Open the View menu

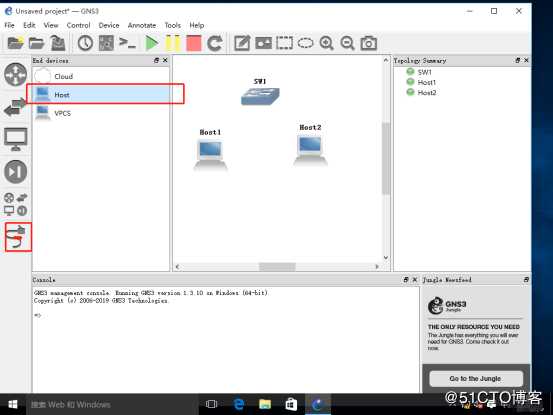point(51,25)
